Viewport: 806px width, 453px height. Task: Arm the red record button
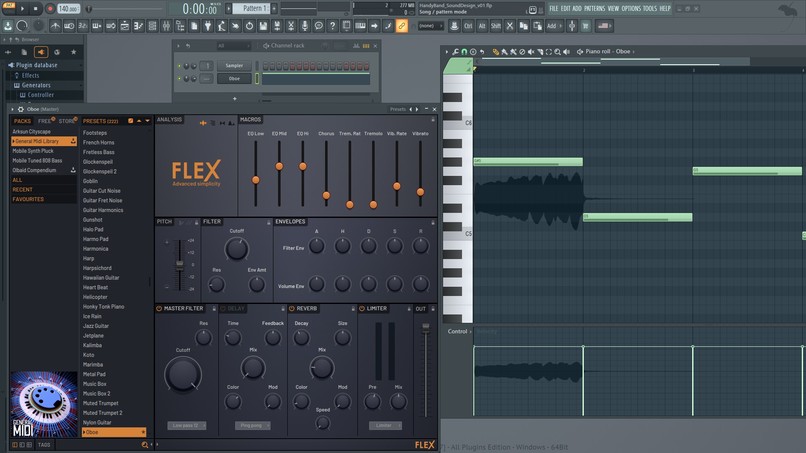click(x=50, y=9)
